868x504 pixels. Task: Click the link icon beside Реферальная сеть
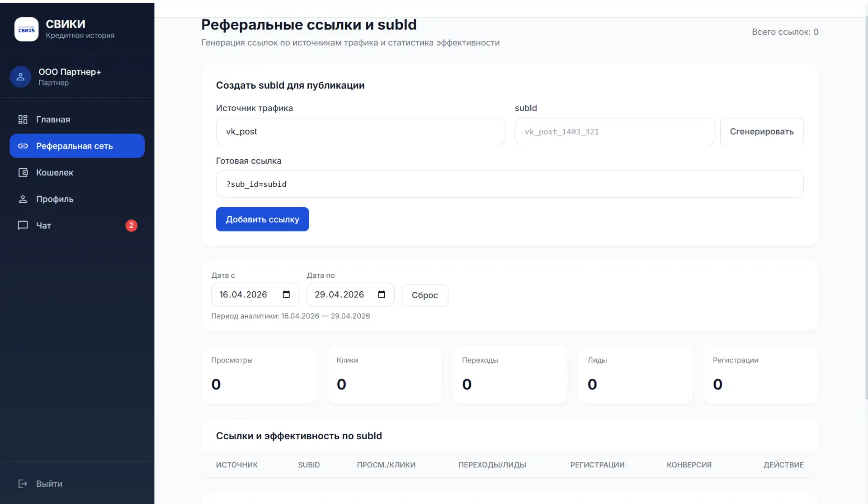23,146
